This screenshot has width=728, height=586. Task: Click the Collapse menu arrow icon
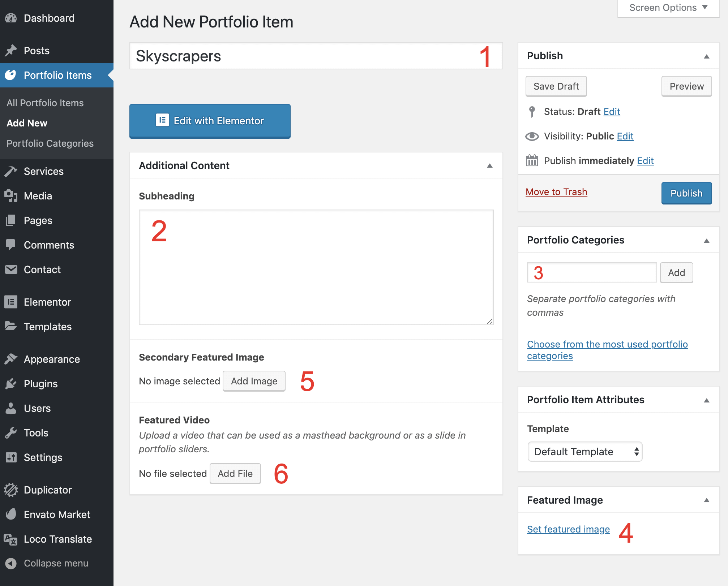coord(11,563)
